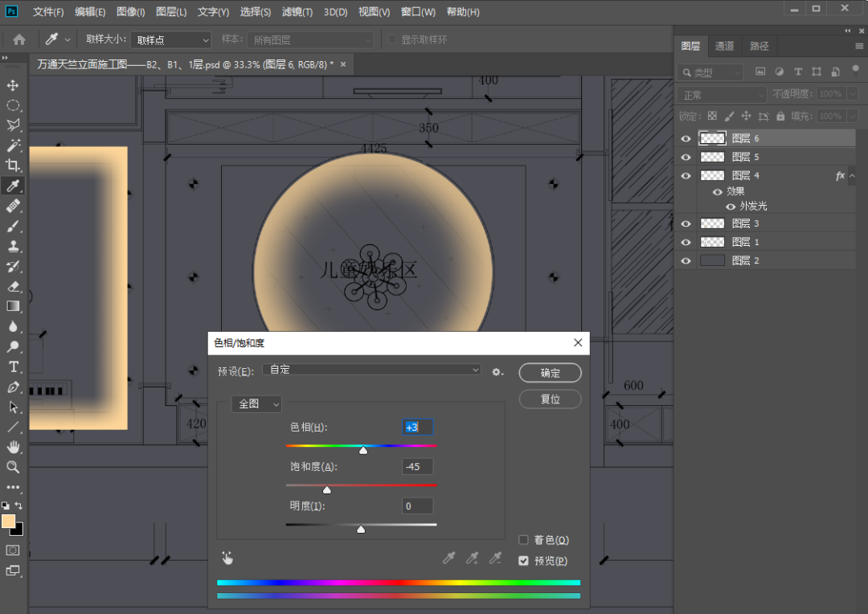Viewport: 868px width, 614px height.
Task: Click the 色相 value input field
Action: pos(417,428)
